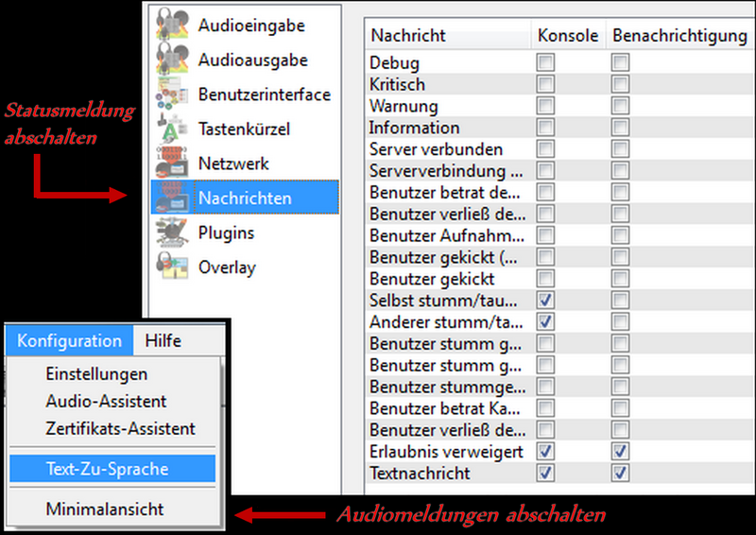Disable Benachrichtigung for Textnachricht
This screenshot has height=535, width=756.
pos(620,473)
